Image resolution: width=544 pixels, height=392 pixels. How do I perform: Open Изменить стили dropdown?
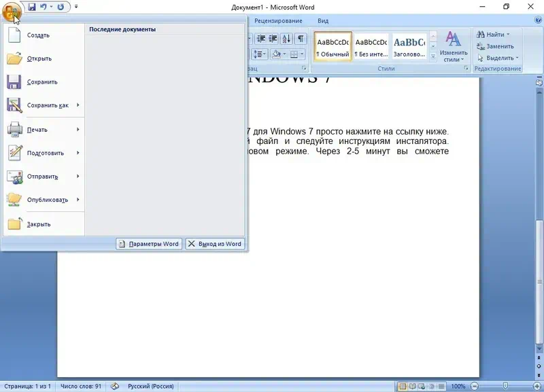[454, 47]
